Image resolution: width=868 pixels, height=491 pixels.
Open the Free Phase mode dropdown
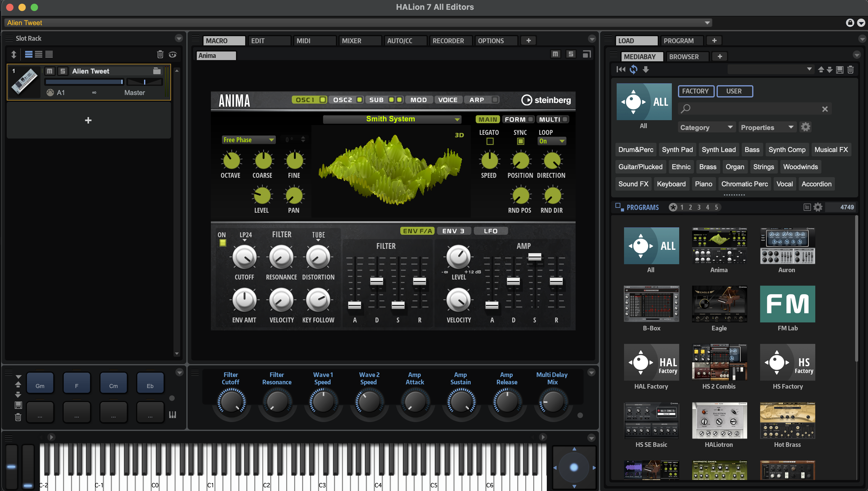pos(249,140)
